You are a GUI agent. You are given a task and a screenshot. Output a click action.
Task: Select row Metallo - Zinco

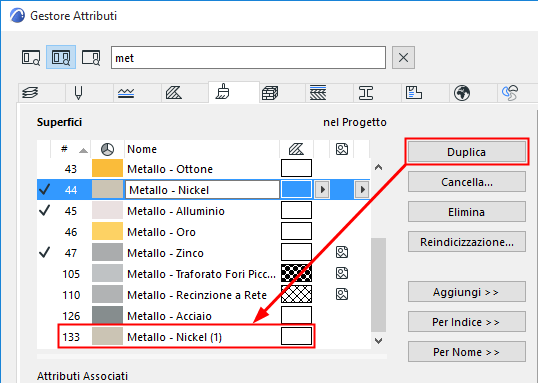[203, 253]
